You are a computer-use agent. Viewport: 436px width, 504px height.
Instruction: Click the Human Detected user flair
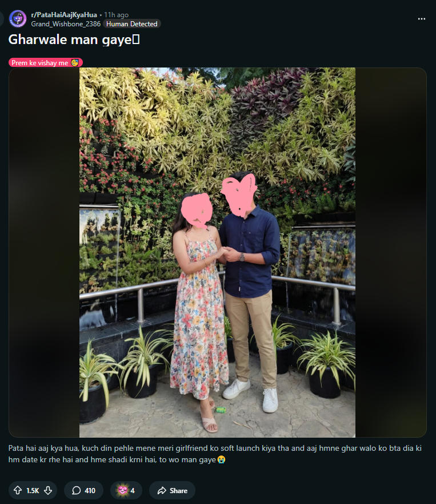[132, 24]
